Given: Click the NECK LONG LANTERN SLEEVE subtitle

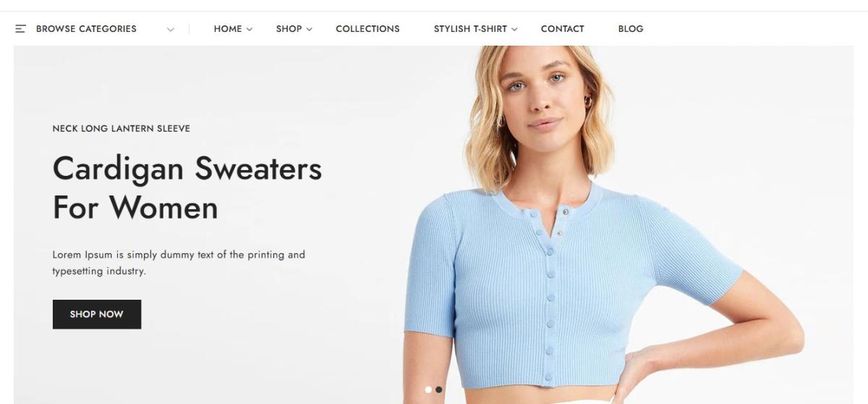Looking at the screenshot, I should 122,128.
